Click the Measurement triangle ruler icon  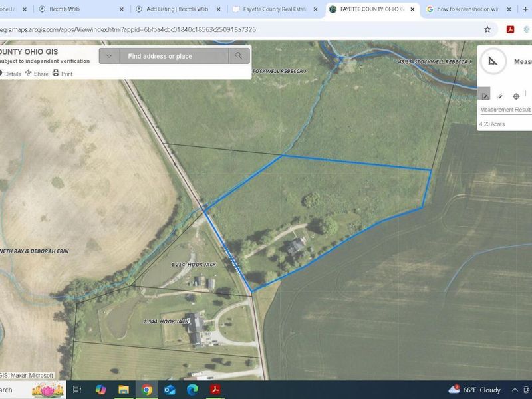pos(493,61)
